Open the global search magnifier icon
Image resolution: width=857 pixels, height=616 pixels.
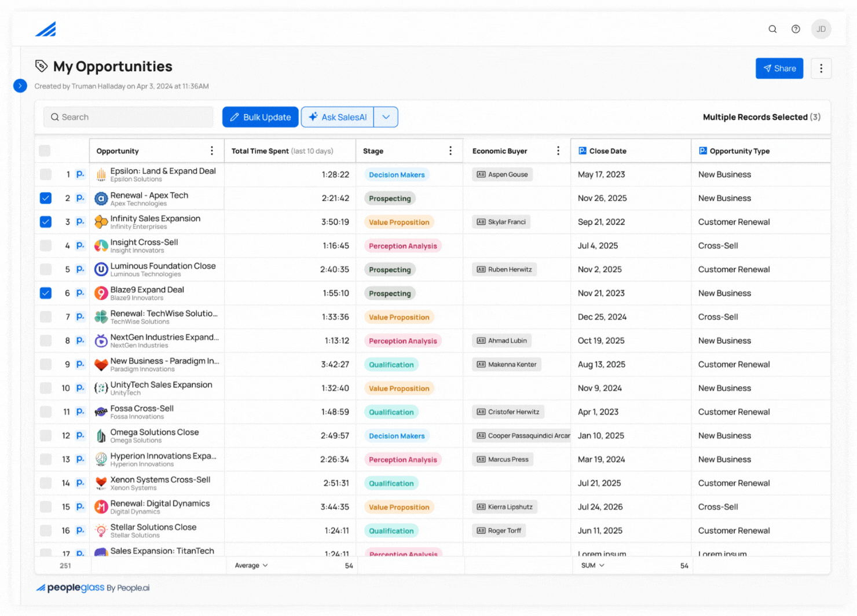point(772,28)
